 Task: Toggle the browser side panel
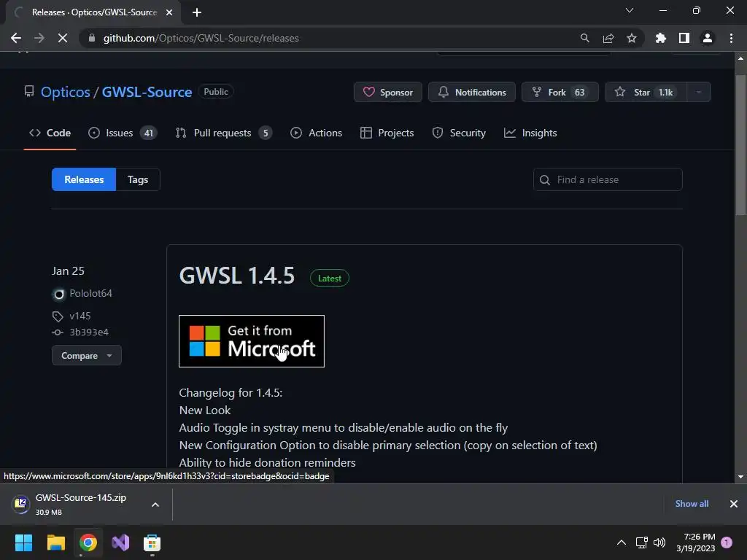point(684,38)
